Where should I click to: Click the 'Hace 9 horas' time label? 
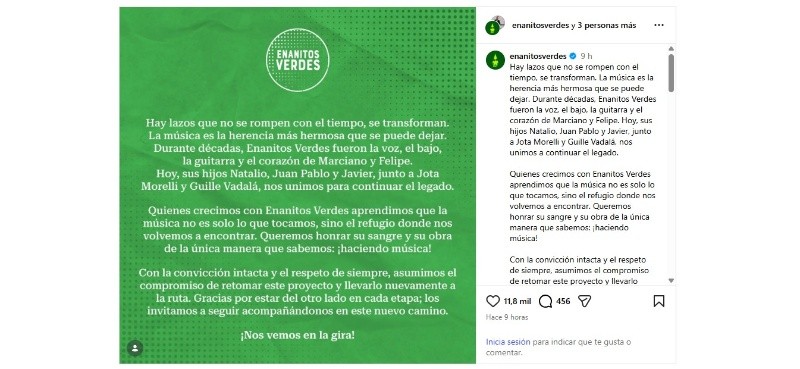[507, 317]
